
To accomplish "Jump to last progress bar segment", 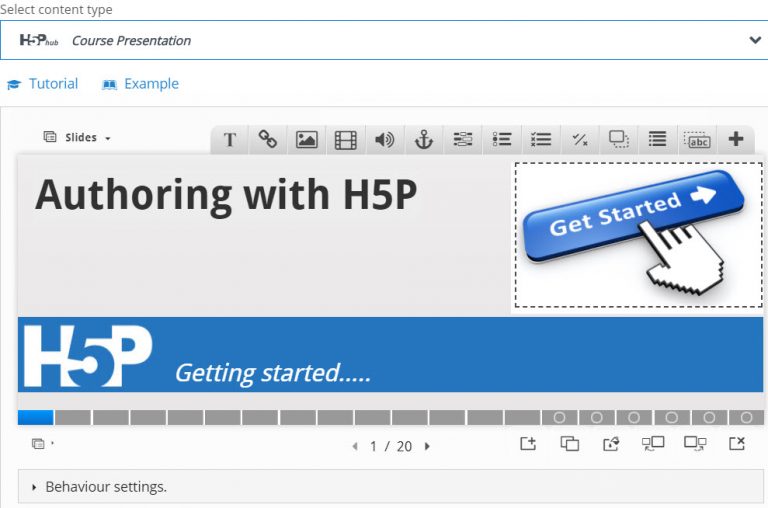I will [746, 417].
